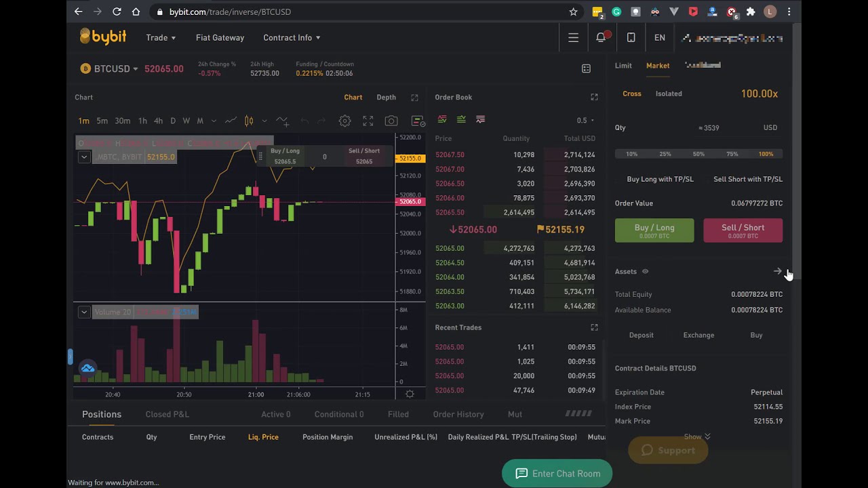Click the Qty input field
The image size is (868, 488).
(698, 127)
